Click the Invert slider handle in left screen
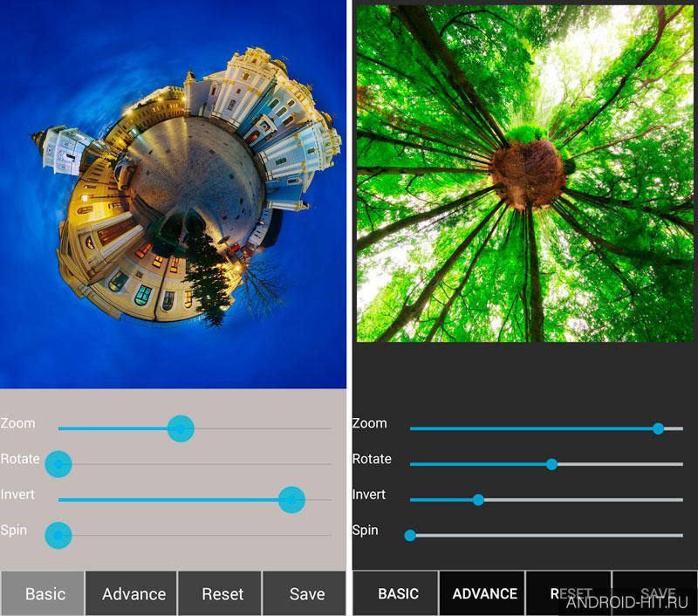Viewport: 698px width, 616px height. click(291, 500)
